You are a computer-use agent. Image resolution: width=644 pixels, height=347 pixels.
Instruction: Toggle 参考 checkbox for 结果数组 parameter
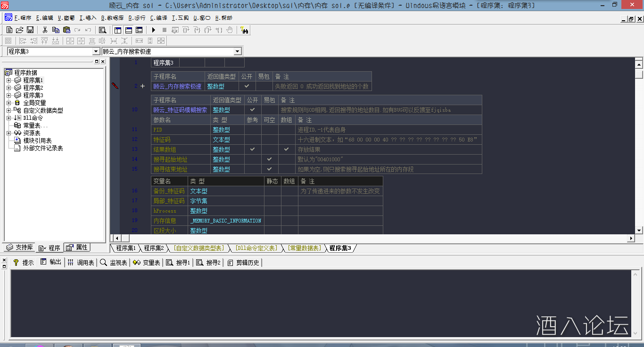click(x=252, y=149)
